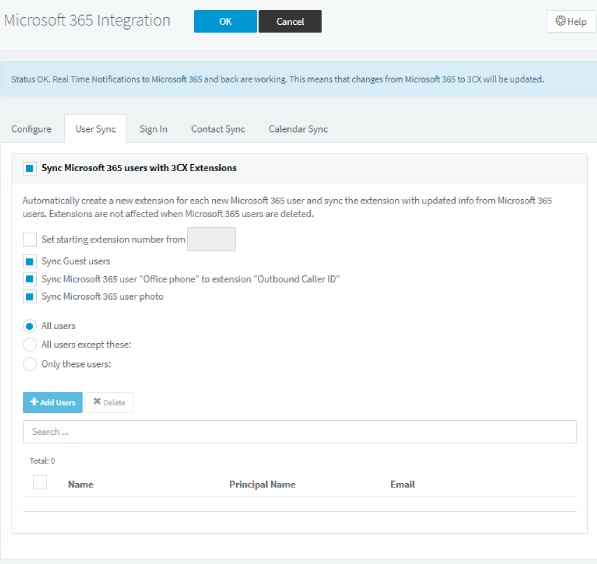The width and height of the screenshot is (597, 564).
Task: Confirm settings with the OK button
Action: pyautogui.click(x=225, y=21)
